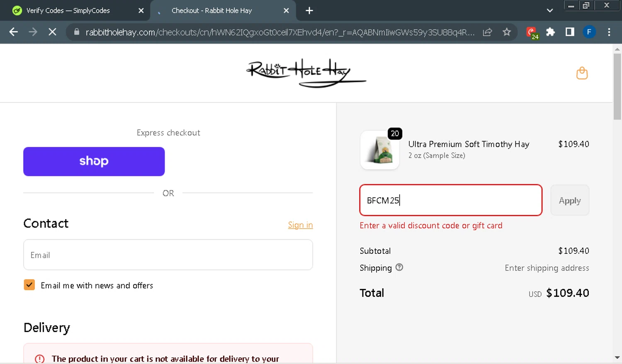This screenshot has height=364, width=622.
Task: Uncheck Email me with news and offers
Action: 29,285
